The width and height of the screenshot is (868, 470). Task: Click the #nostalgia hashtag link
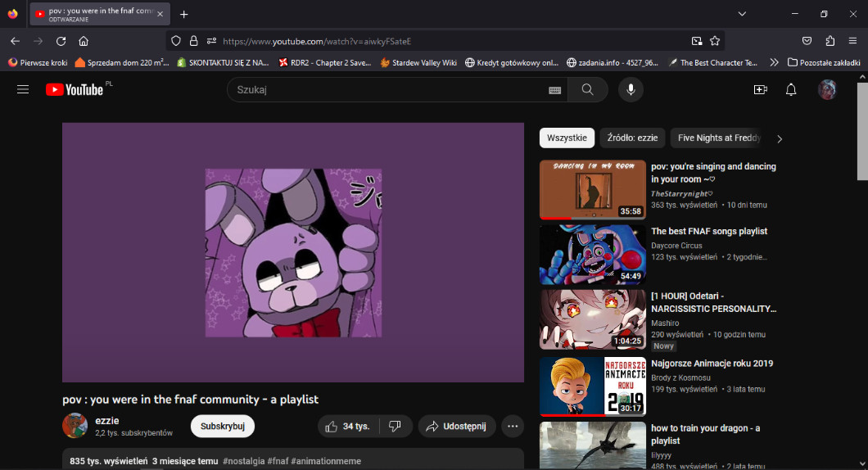pyautogui.click(x=245, y=461)
